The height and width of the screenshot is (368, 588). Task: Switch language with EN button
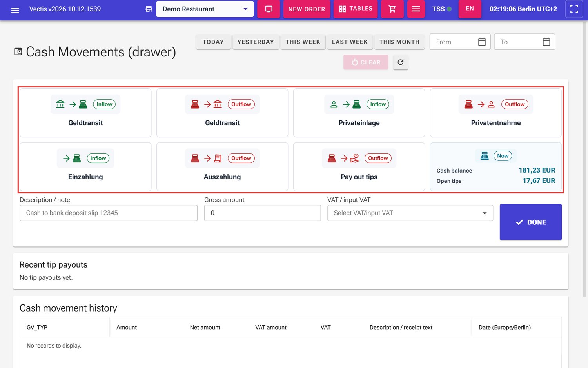tap(470, 9)
